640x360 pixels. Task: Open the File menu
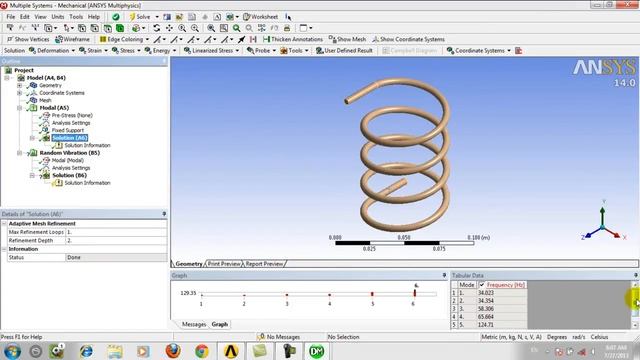(x=11, y=17)
